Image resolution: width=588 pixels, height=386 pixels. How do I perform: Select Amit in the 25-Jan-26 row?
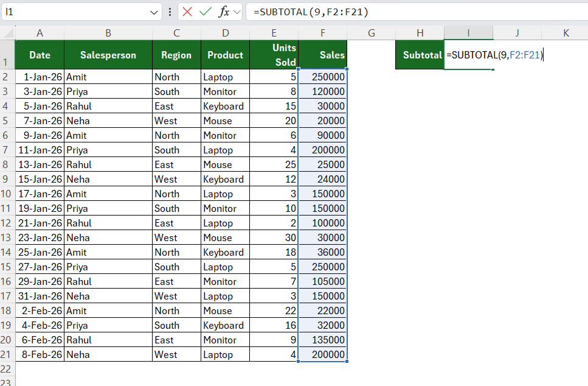[108, 252]
